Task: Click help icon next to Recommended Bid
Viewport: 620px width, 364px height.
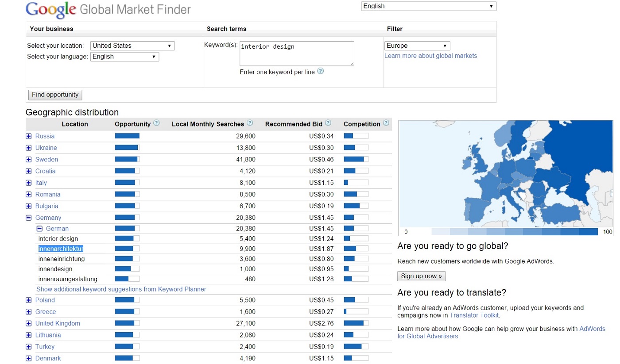Action: coord(328,123)
